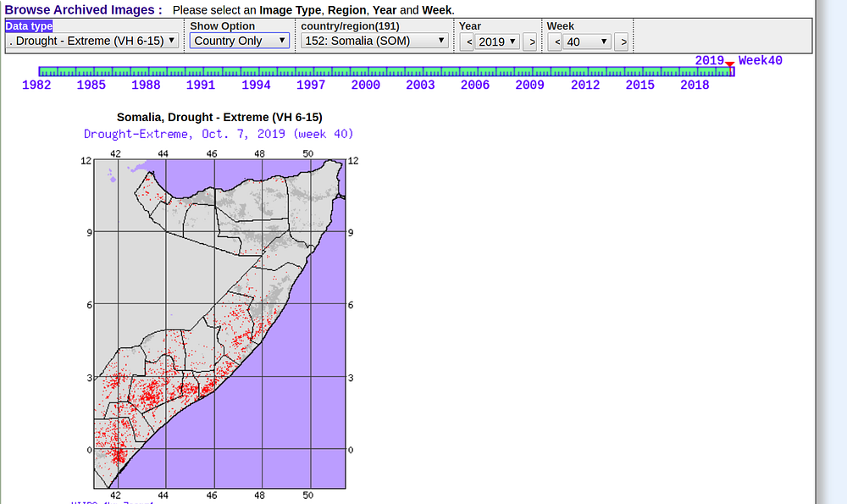
Task: Select the 1991 label on the timeline
Action: click(201, 85)
